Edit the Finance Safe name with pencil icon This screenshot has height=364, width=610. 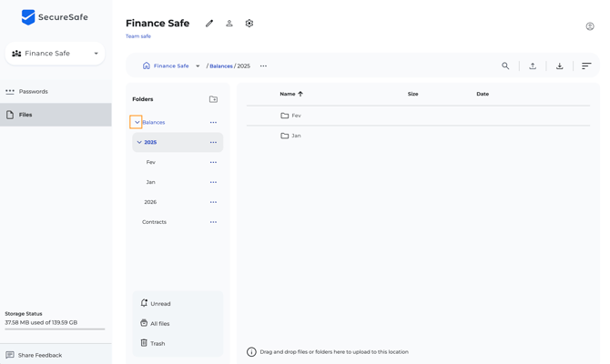(x=209, y=24)
